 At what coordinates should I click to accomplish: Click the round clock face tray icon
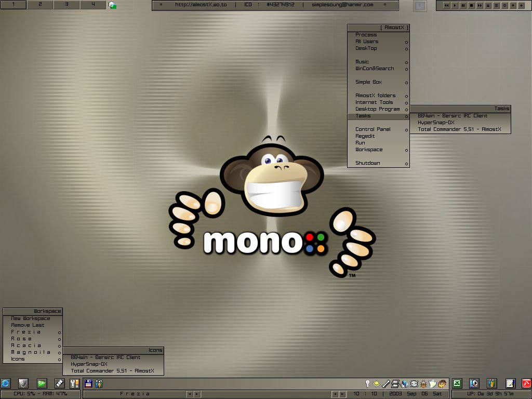coord(414,384)
